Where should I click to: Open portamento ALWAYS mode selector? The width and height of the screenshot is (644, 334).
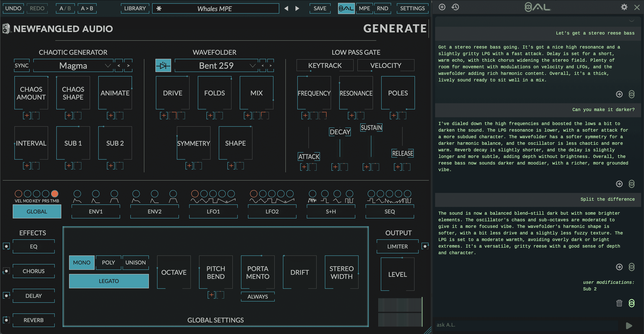(x=257, y=297)
